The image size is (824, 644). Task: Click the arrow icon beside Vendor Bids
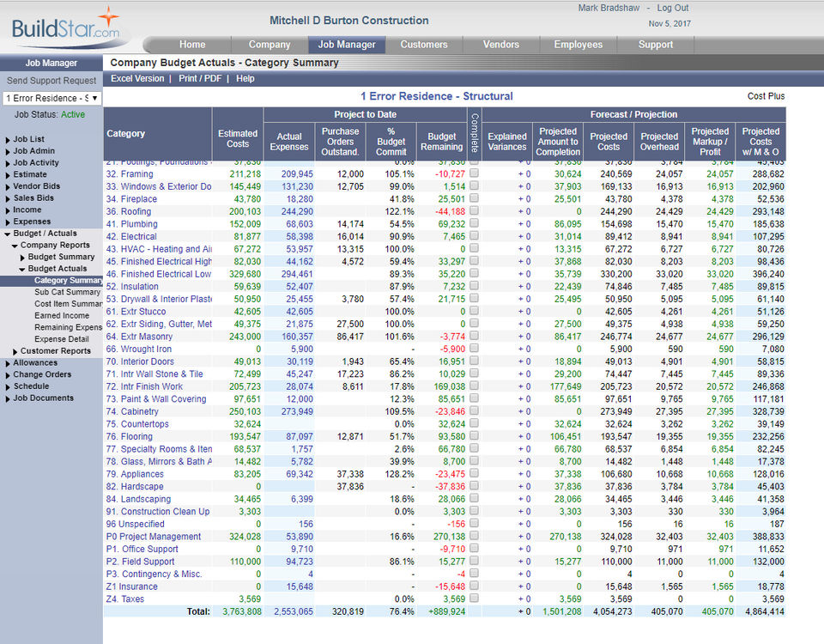pyautogui.click(x=8, y=186)
